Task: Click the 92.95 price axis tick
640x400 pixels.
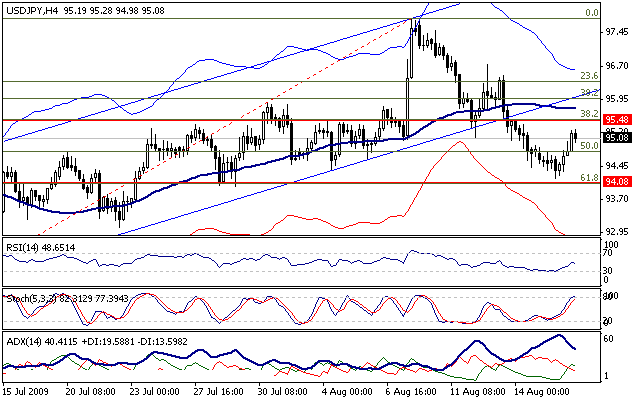Action: 617,232
